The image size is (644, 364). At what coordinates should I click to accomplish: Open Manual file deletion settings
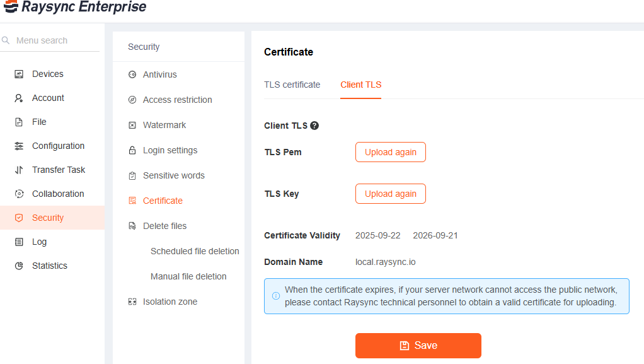coord(188,276)
